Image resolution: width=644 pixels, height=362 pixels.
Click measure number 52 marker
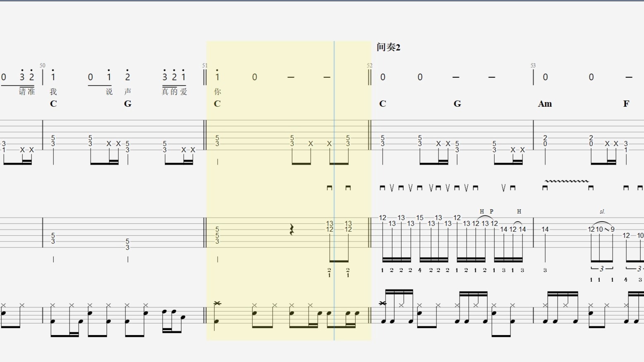(x=370, y=65)
